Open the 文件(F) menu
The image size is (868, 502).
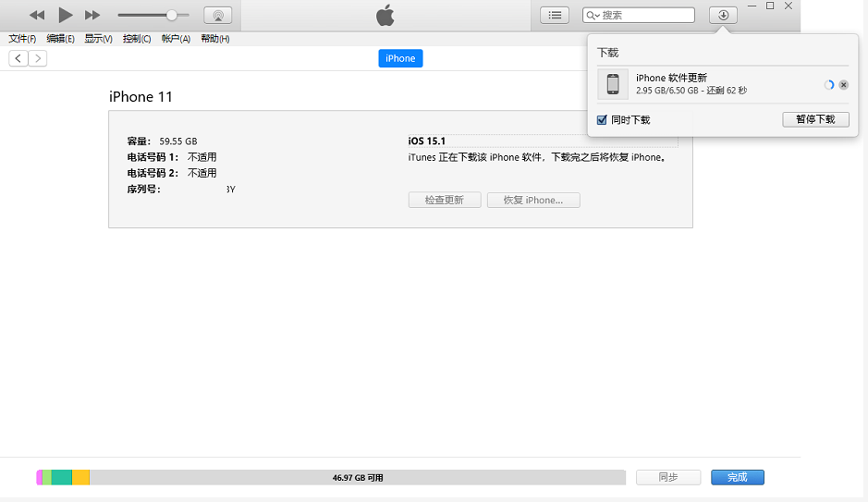[22, 39]
